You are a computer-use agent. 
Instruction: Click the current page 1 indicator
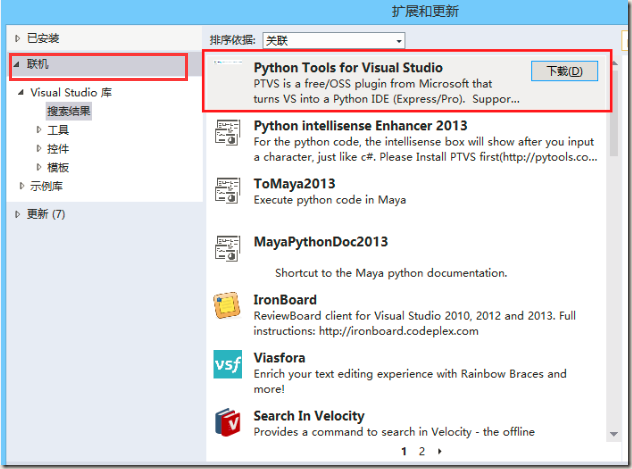pos(404,451)
